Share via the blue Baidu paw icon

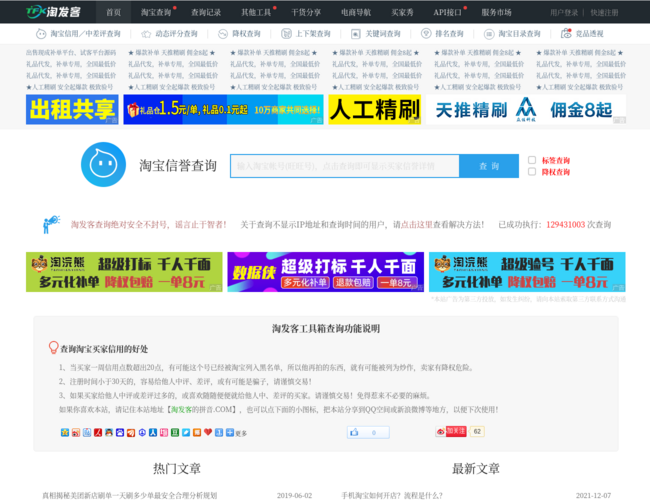coord(120,432)
